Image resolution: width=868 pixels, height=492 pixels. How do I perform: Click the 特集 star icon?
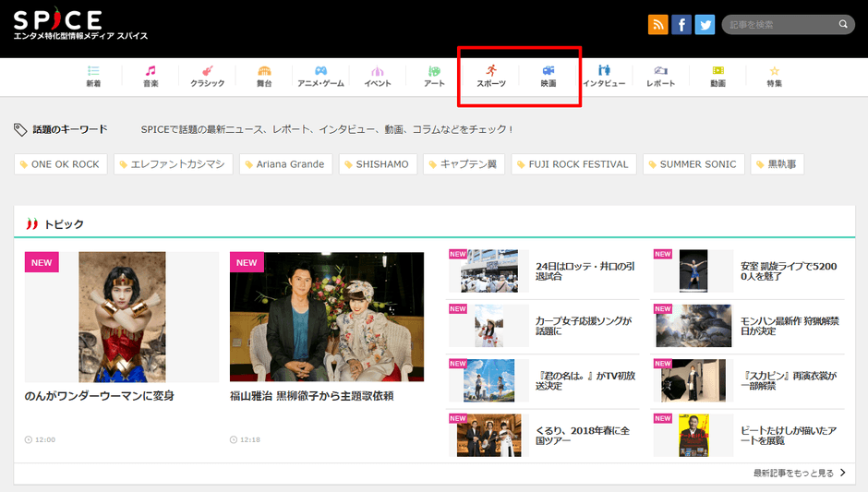tap(774, 70)
